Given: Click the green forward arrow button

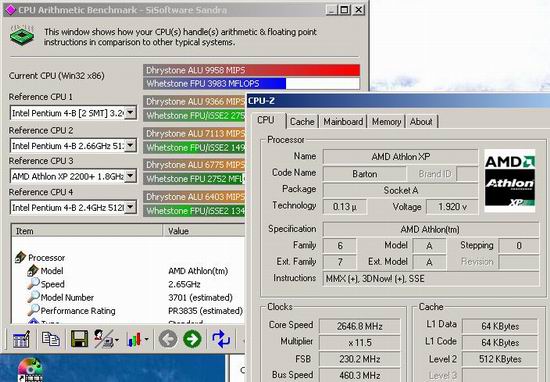Looking at the screenshot, I should coord(192,339).
